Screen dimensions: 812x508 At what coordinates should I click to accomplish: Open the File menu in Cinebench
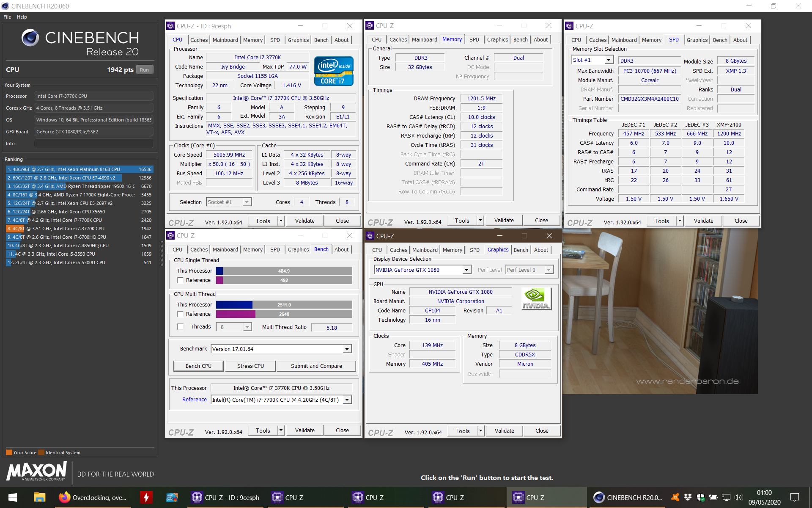point(7,17)
